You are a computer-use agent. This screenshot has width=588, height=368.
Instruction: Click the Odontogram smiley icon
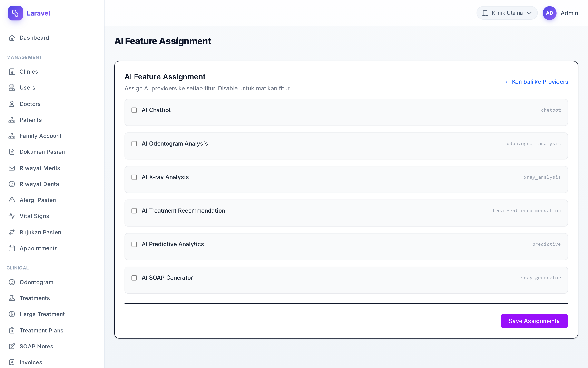(x=12, y=282)
